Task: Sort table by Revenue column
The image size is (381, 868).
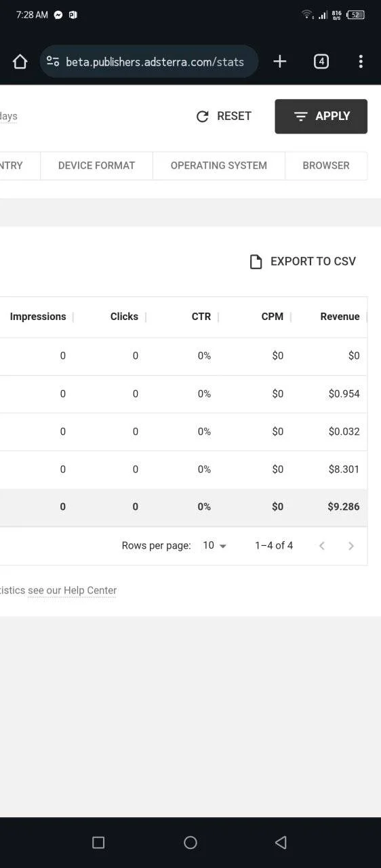Action: tap(340, 317)
